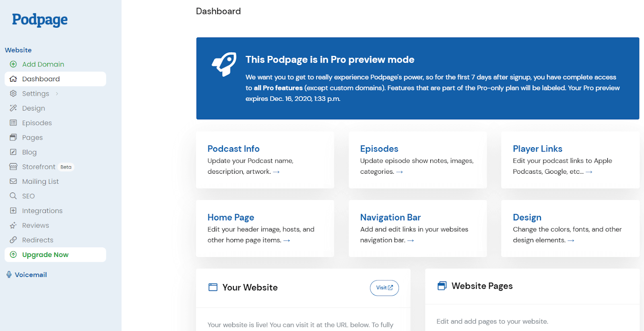Open Storefront in the sidebar

[39, 167]
